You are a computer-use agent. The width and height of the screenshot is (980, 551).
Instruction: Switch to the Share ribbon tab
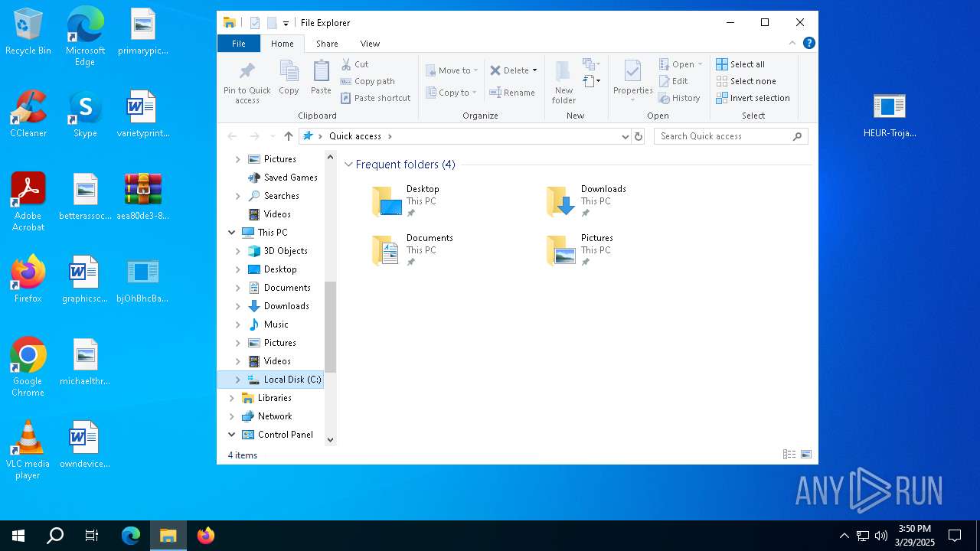click(327, 44)
